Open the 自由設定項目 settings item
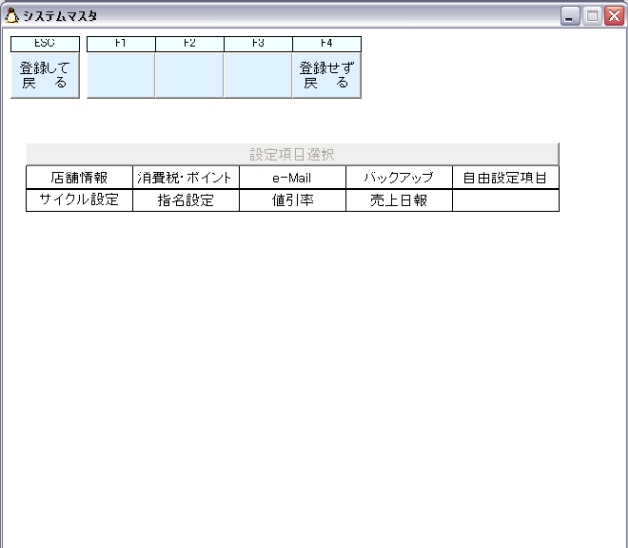This screenshot has height=548, width=628. click(505, 178)
